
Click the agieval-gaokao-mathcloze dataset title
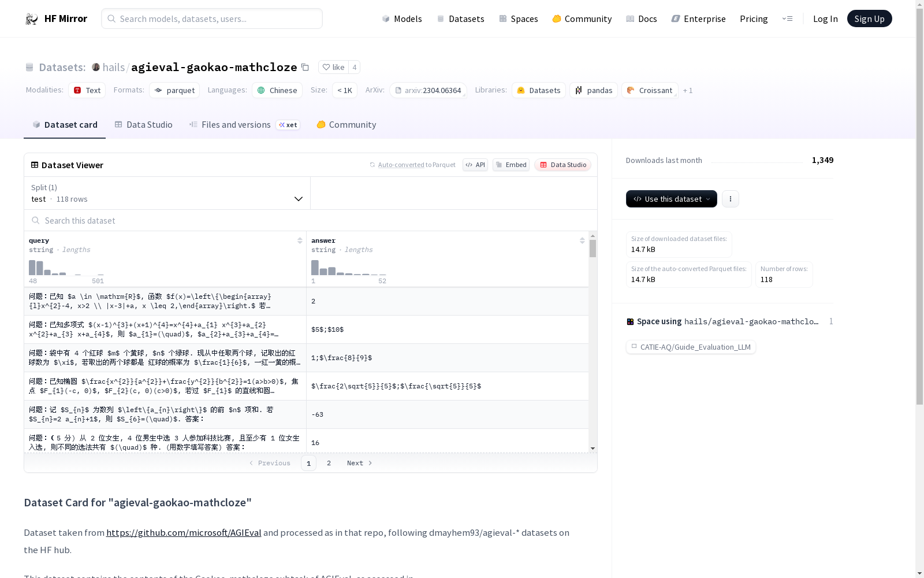click(214, 67)
